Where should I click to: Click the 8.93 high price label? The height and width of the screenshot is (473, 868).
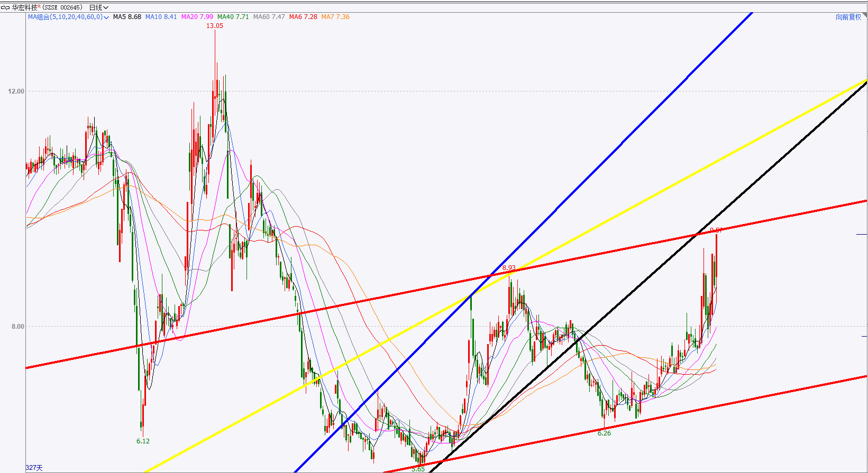pyautogui.click(x=509, y=268)
